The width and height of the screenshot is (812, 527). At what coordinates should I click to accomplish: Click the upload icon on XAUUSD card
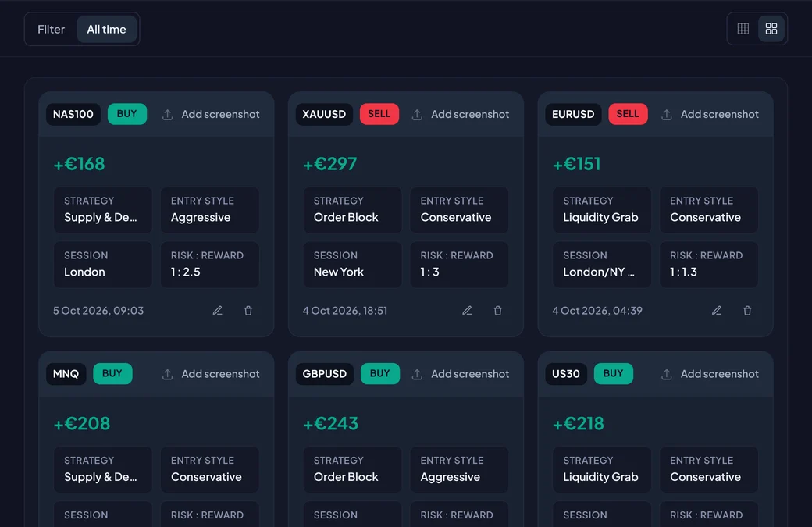point(417,115)
